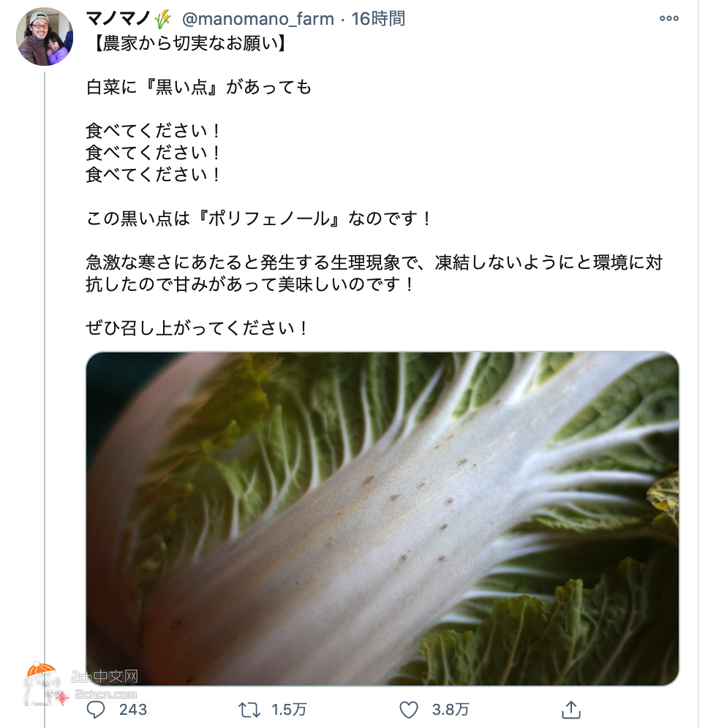Image resolution: width=727 pixels, height=728 pixels.
Task: Open the tweet's three-dot more menu
Action: pyautogui.click(x=669, y=18)
